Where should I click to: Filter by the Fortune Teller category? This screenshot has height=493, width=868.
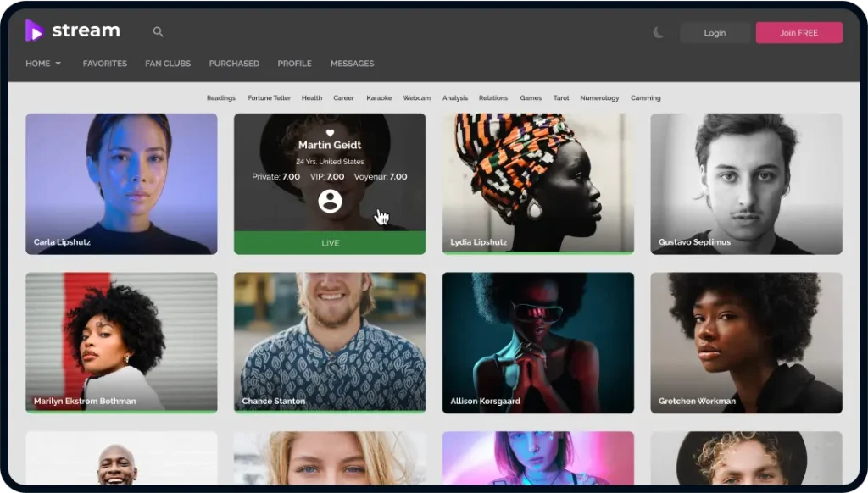point(270,98)
